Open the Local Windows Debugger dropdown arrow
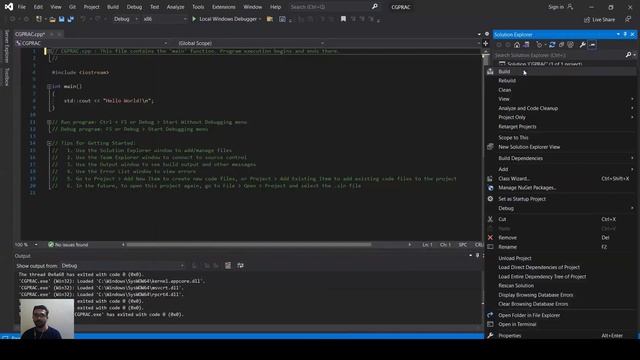This screenshot has width=640, height=360. (x=260, y=19)
